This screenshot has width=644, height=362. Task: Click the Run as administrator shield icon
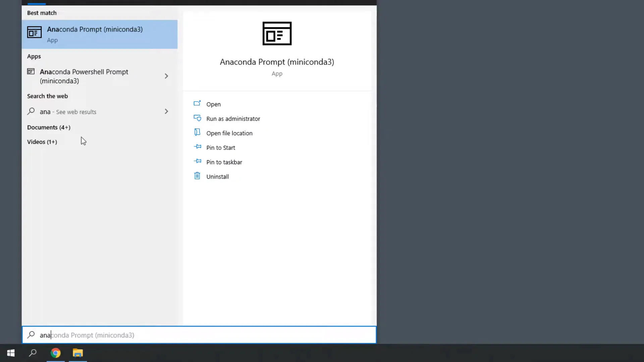pos(197,118)
